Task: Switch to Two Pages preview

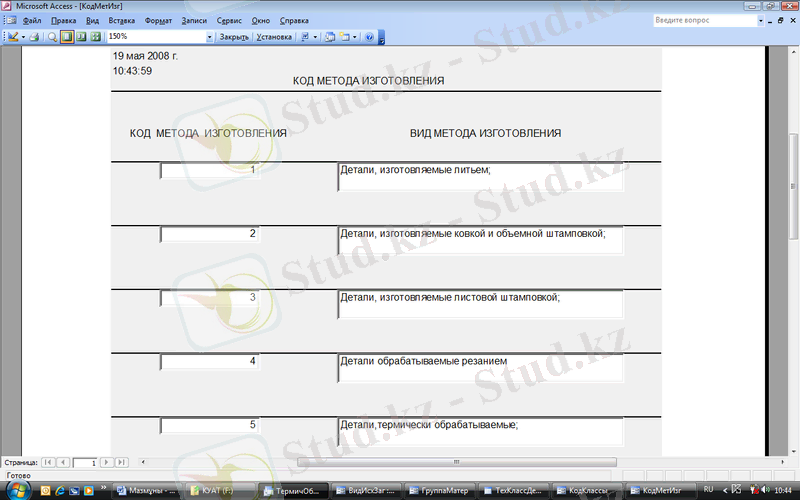Action: point(81,37)
